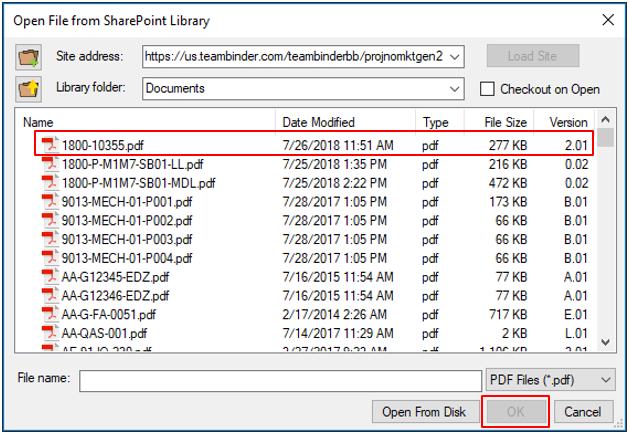Click date 2/17/2014 2:26 AM
The width and height of the screenshot is (630, 435).
[335, 314]
